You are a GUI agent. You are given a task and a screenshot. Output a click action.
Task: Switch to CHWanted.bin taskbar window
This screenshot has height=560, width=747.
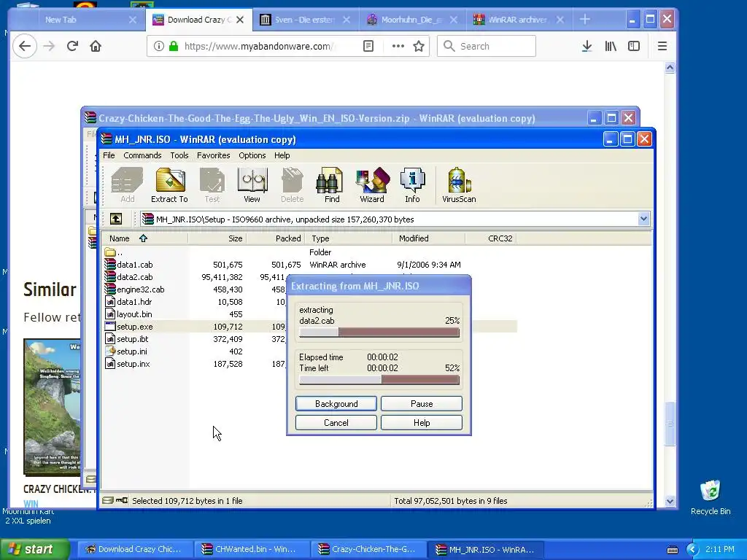coord(251,549)
